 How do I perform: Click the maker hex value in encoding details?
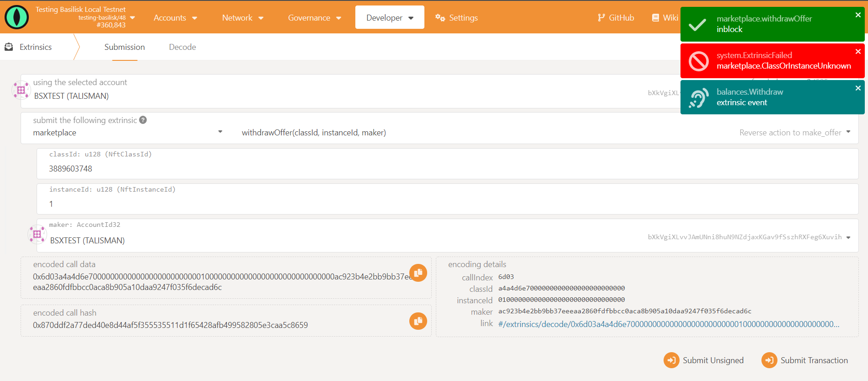(625, 311)
